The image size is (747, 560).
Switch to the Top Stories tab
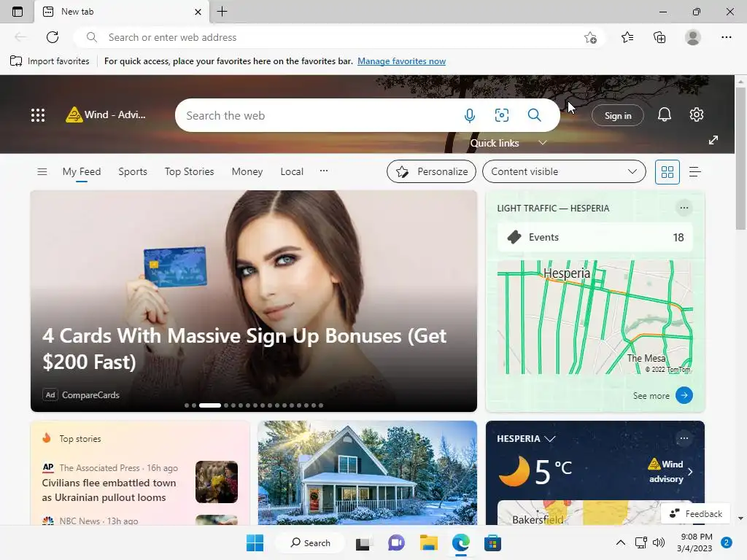(x=189, y=171)
